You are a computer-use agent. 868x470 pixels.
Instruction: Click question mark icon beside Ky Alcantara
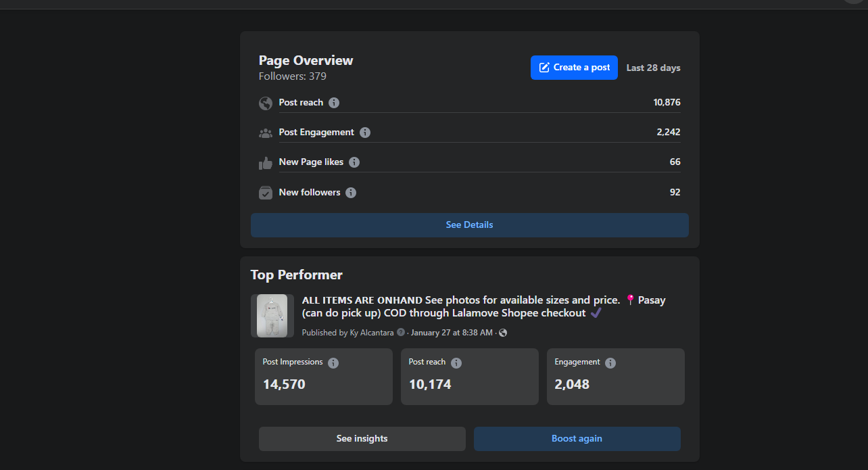coord(401,333)
